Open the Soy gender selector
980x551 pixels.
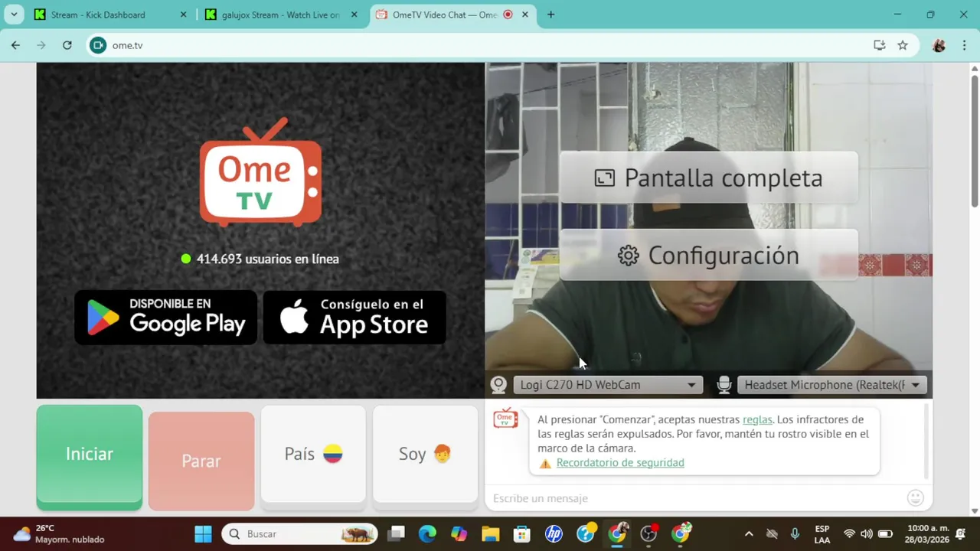(425, 455)
